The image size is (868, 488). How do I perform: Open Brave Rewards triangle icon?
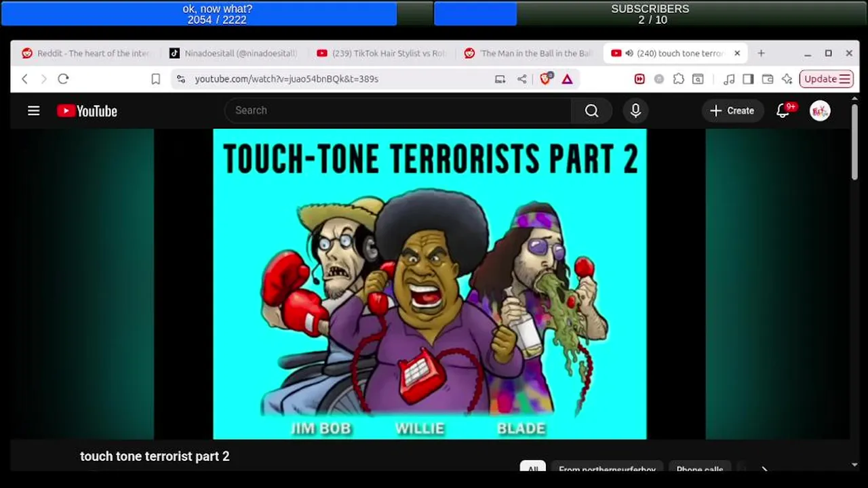tap(567, 79)
